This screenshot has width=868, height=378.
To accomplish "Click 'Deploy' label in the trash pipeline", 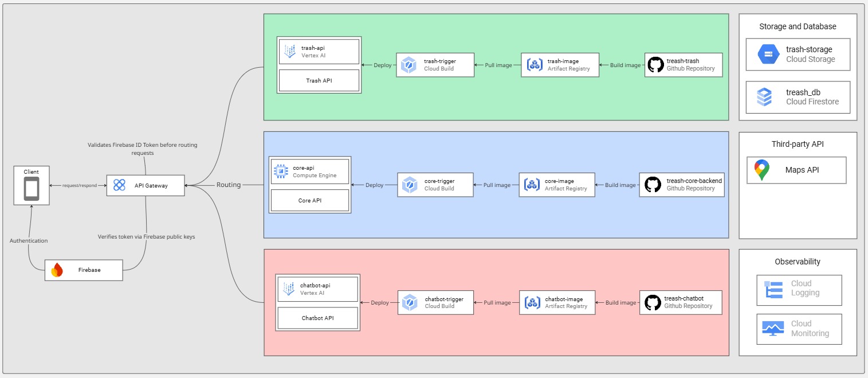I will click(382, 65).
